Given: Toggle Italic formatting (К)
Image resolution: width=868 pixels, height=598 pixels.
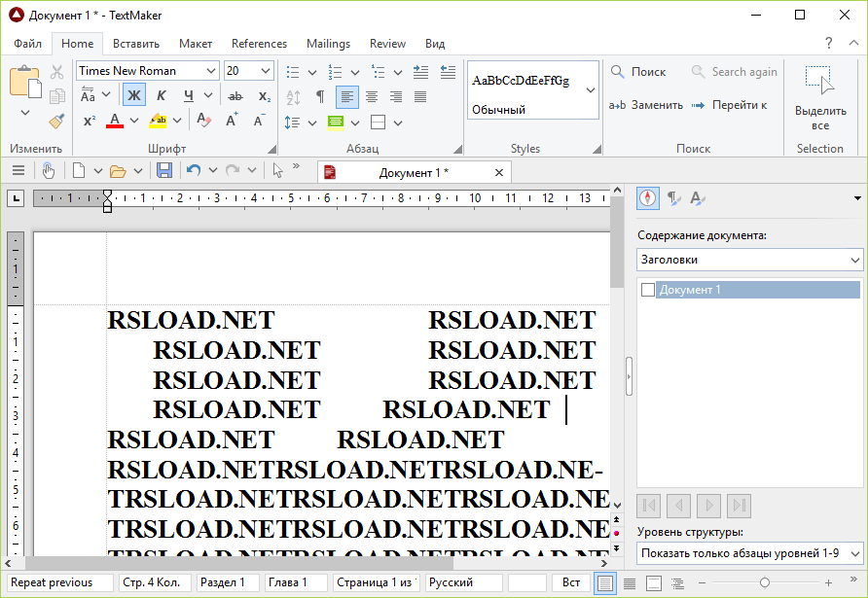Looking at the screenshot, I should tap(162, 95).
